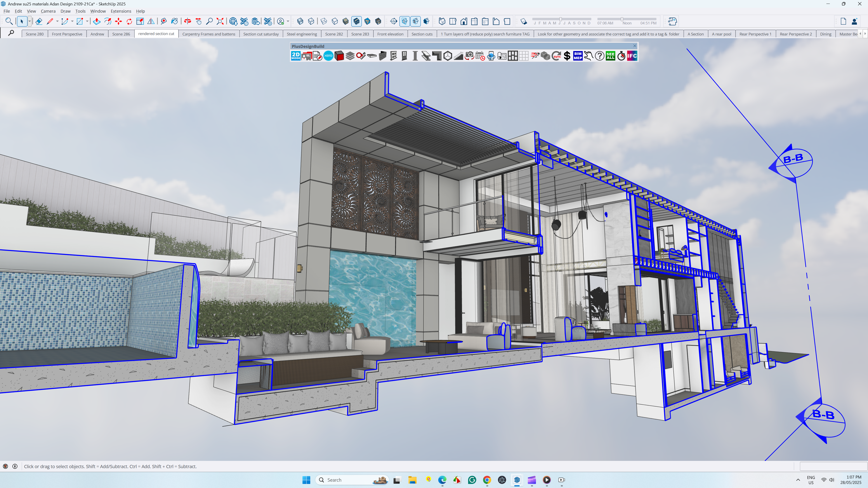868x488 pixels.
Task: Open the PlusDesignBuild Wall tool
Action: coord(382,56)
